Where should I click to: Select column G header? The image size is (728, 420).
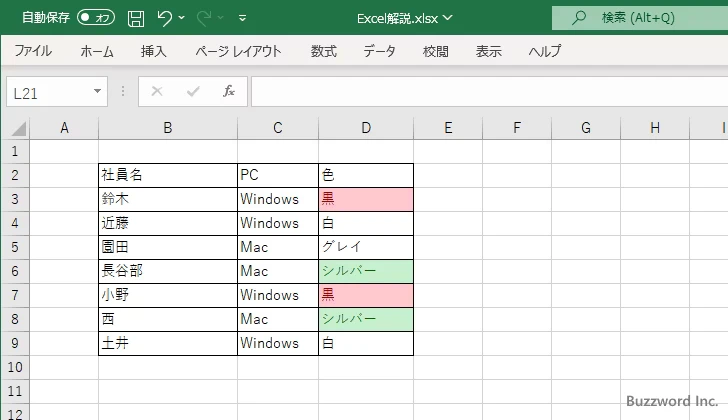coord(586,128)
